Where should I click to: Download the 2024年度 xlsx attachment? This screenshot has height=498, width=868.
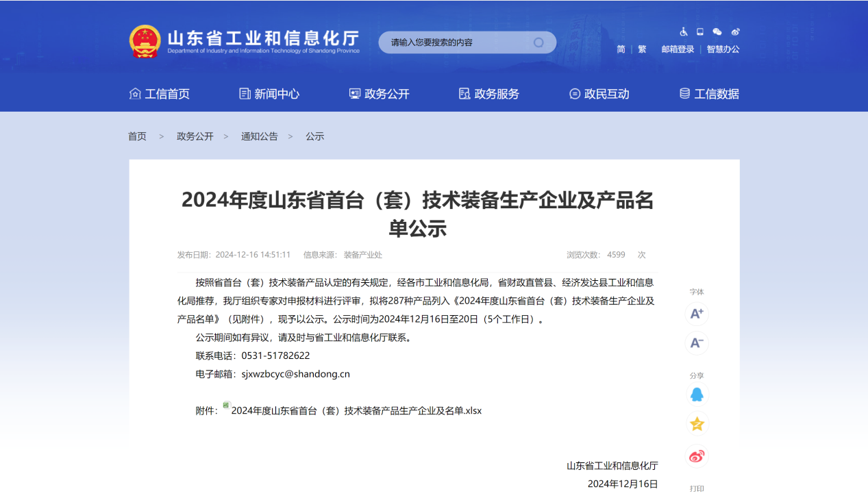point(356,411)
